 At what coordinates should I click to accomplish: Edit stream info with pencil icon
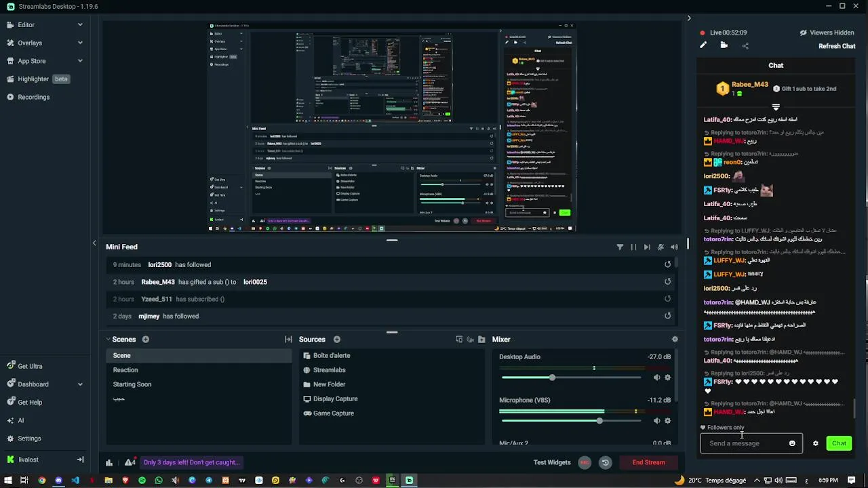pyautogui.click(x=703, y=45)
